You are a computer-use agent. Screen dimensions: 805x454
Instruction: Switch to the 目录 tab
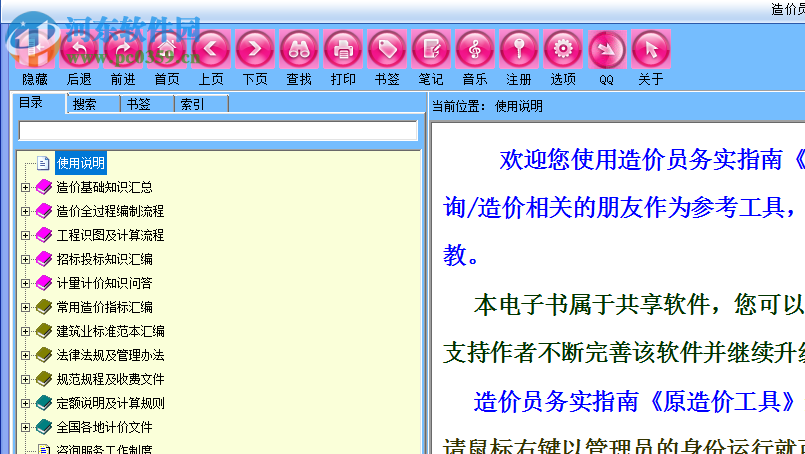tap(39, 103)
